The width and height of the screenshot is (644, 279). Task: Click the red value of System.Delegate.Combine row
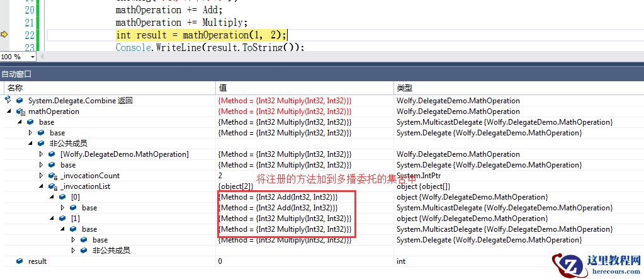(x=285, y=101)
